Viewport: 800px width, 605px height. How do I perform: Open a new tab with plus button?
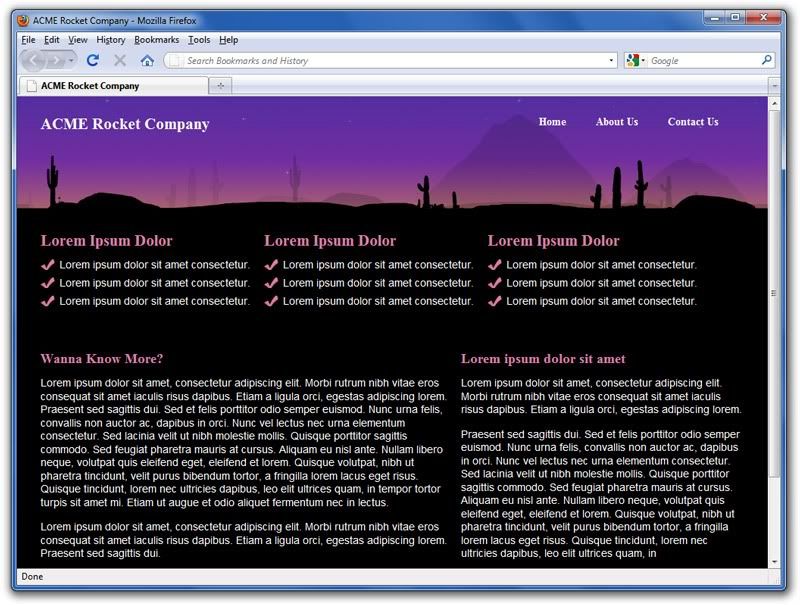220,86
